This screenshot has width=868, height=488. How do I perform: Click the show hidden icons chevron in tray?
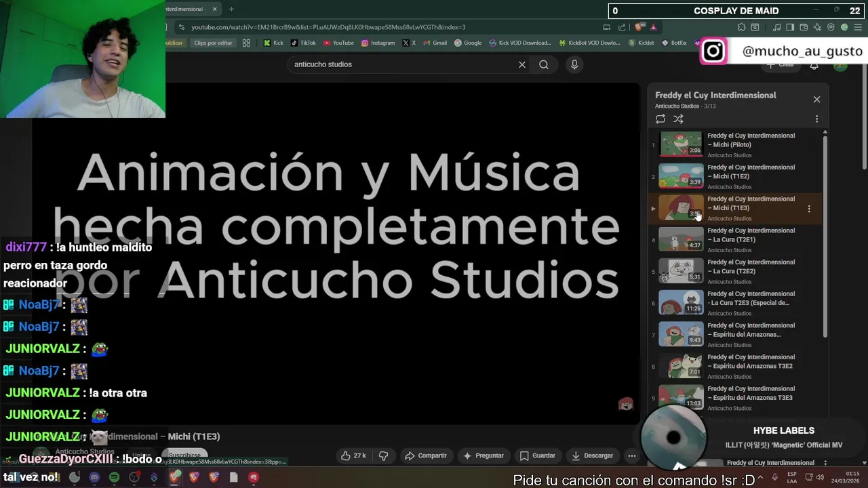(x=759, y=477)
